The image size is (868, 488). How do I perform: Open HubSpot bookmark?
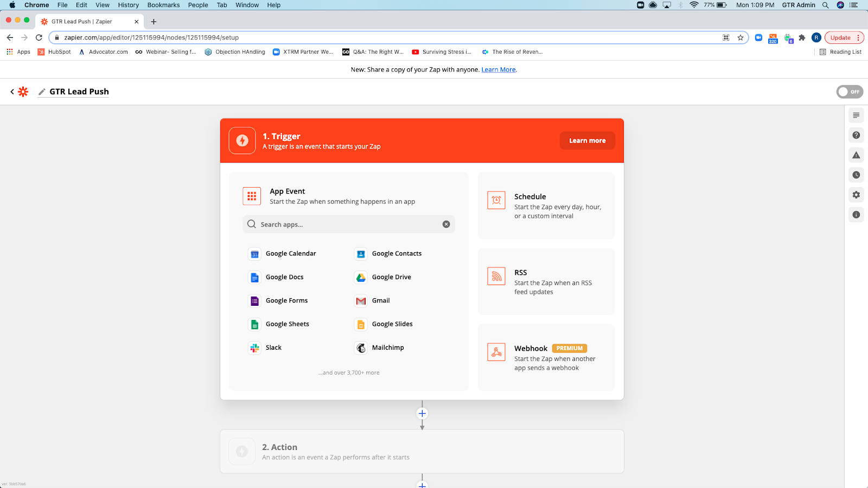tap(54, 52)
